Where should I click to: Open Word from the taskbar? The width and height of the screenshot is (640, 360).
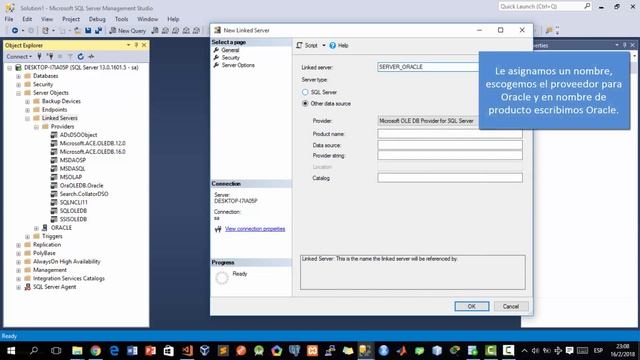[x=132, y=351]
